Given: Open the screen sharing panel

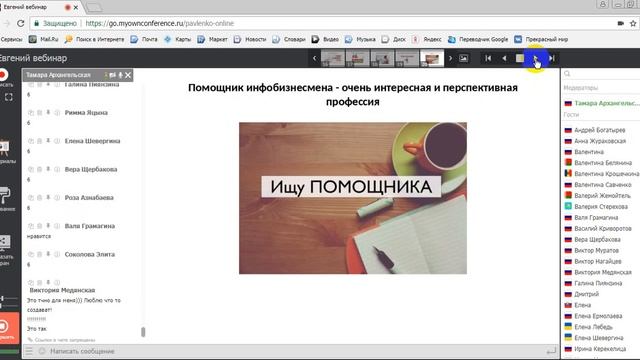Looking at the screenshot, I should pos(5,242).
